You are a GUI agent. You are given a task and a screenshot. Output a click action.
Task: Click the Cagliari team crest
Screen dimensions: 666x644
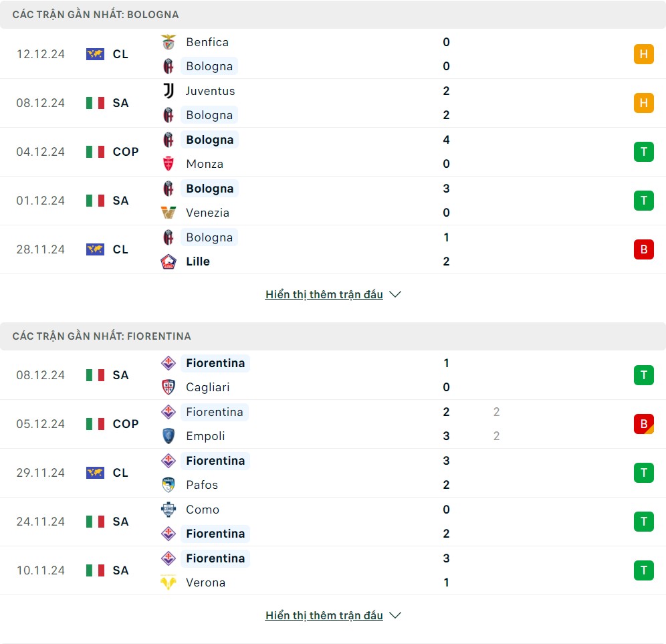(x=169, y=387)
